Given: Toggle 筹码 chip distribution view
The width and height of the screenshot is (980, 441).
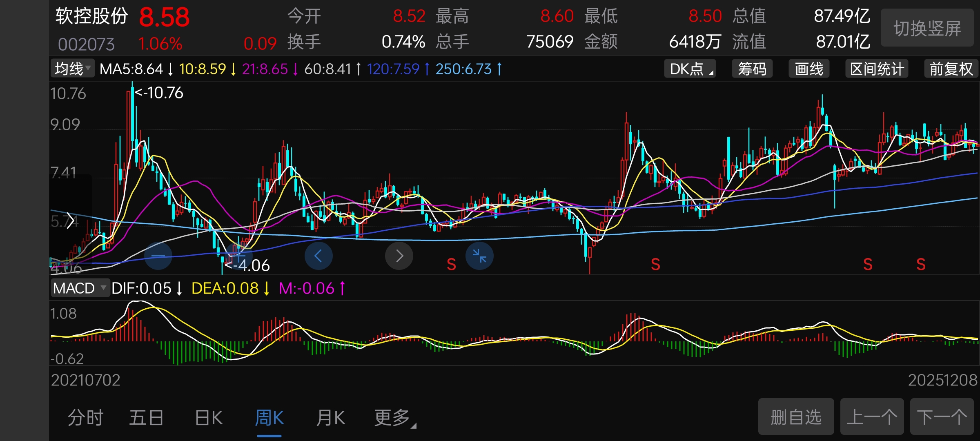Looking at the screenshot, I should click(x=752, y=69).
